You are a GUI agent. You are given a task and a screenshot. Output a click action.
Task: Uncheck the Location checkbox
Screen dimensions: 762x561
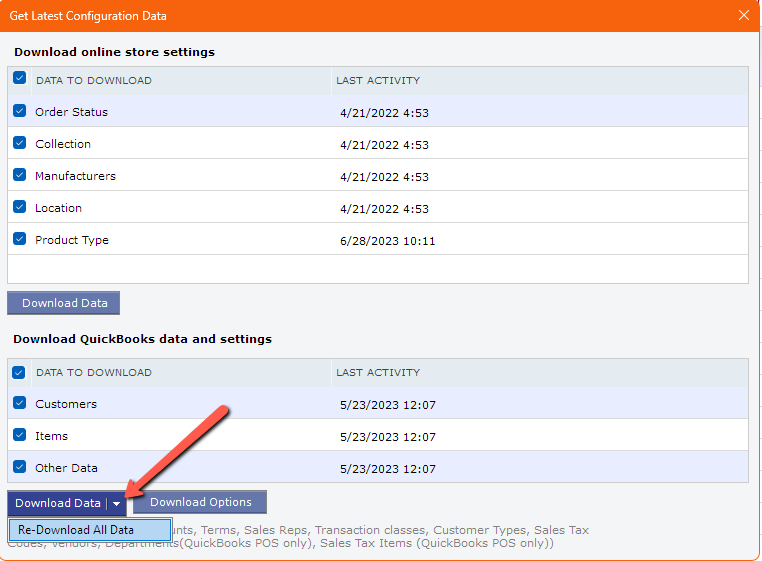pyautogui.click(x=20, y=207)
